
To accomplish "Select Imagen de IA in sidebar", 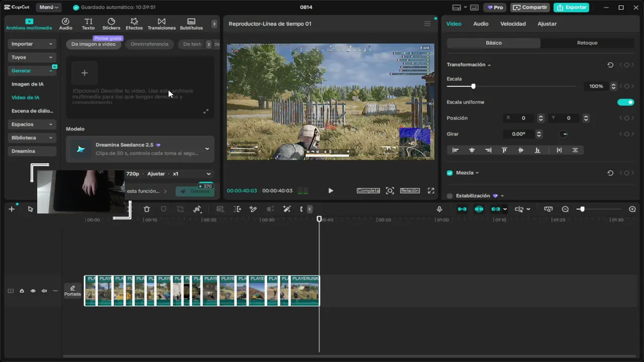I will coord(27,84).
